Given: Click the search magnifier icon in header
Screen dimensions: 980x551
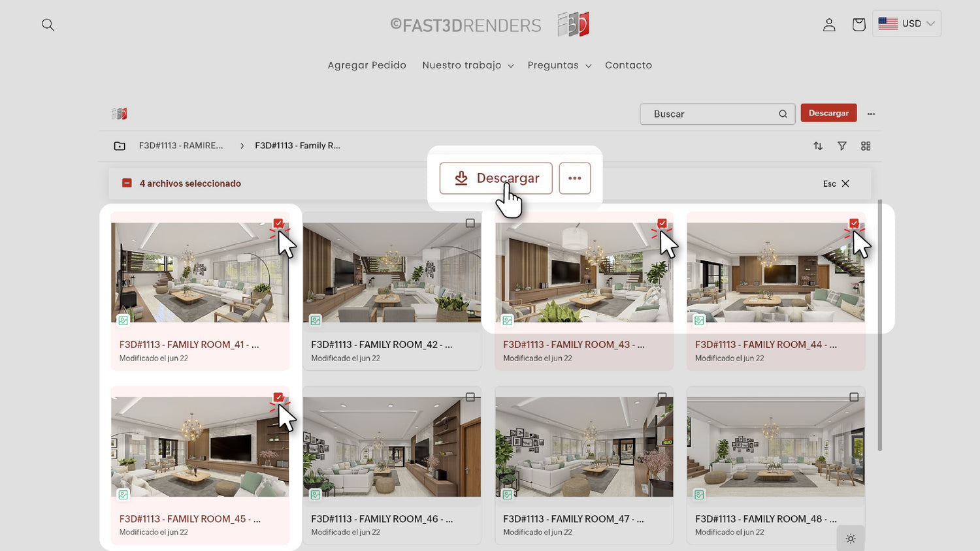Looking at the screenshot, I should coord(48,25).
